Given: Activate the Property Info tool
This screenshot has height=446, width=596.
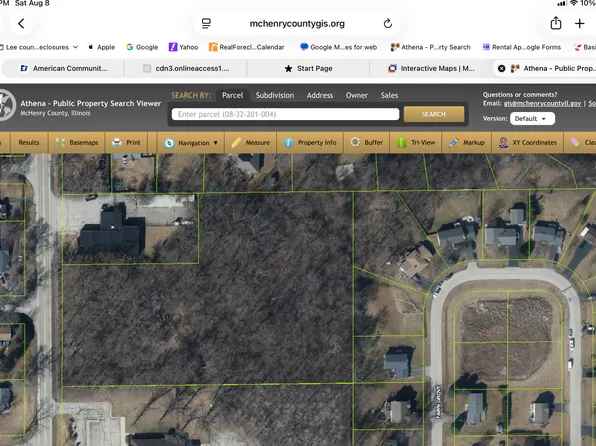Looking at the screenshot, I should [x=310, y=143].
